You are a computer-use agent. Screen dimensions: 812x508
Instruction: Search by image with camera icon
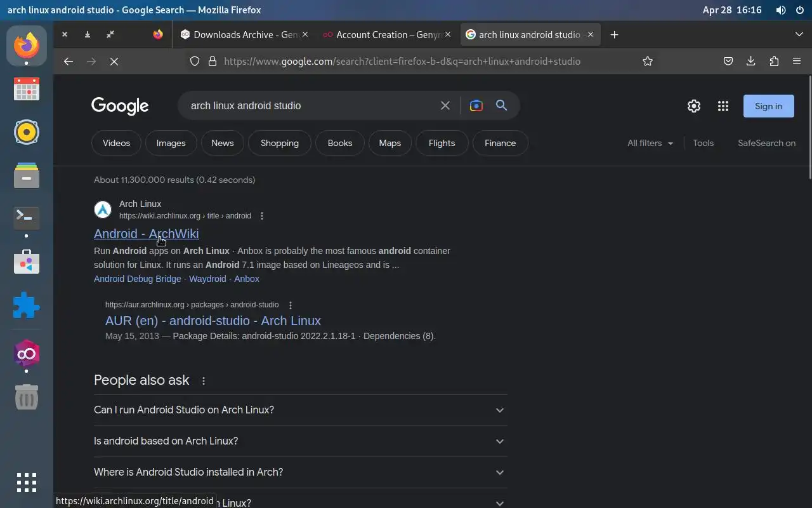pyautogui.click(x=476, y=105)
